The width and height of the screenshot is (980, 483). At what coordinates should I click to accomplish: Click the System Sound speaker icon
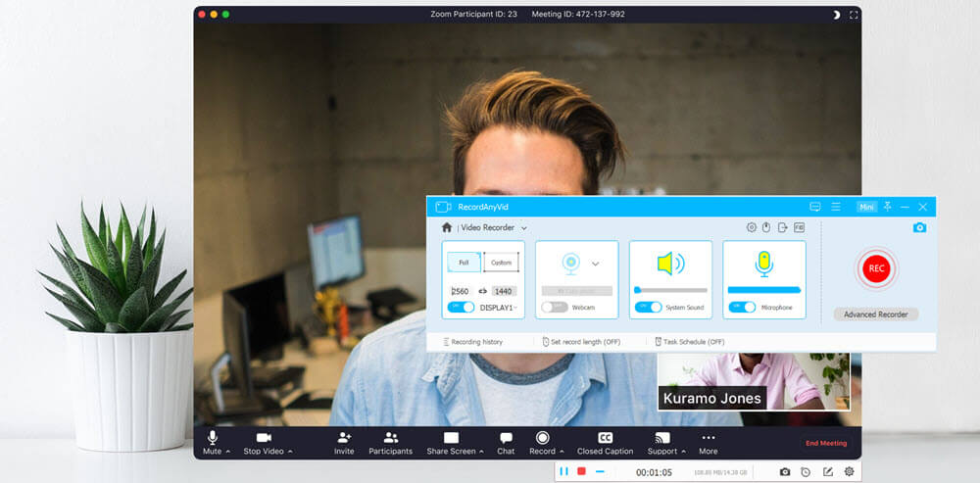pos(670,264)
